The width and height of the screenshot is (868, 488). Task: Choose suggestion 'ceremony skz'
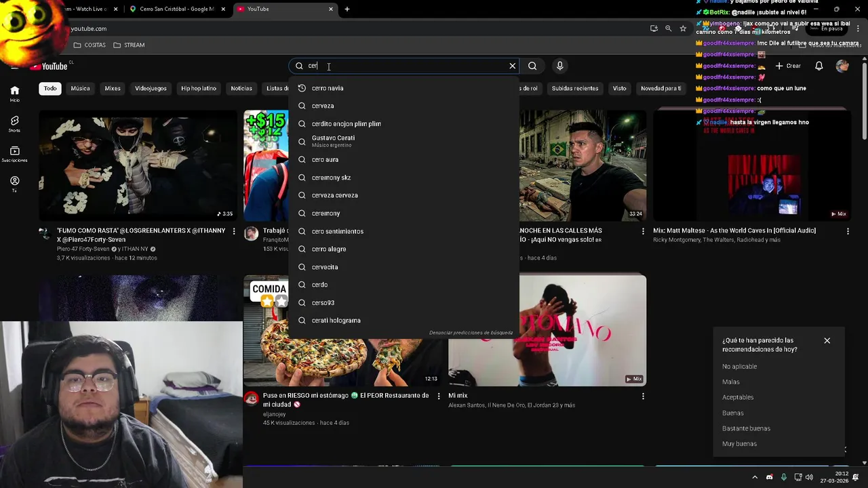click(403, 178)
